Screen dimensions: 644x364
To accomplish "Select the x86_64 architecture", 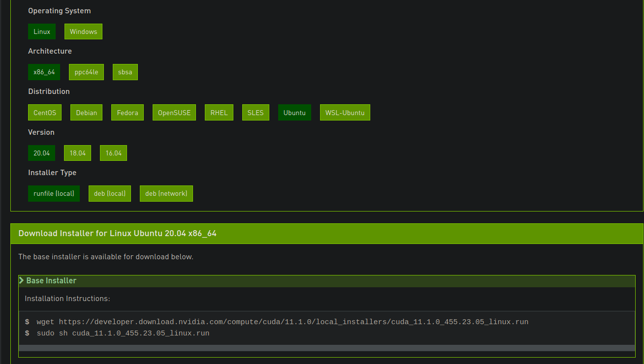I will click(x=44, y=72).
